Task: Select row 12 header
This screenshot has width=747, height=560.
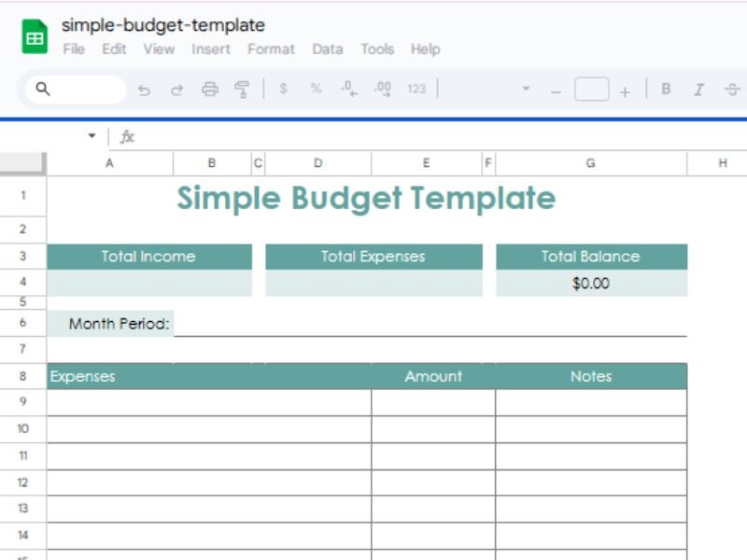Action: (22, 483)
